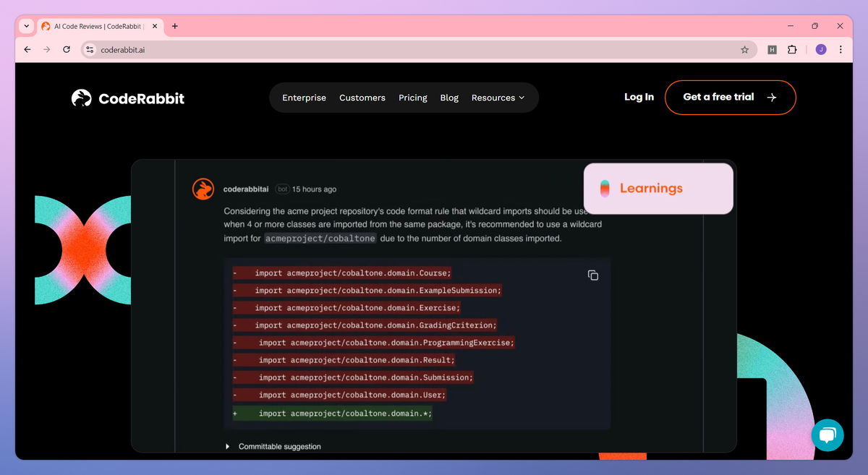This screenshot has height=475, width=868.
Task: Click the H extension icon
Action: [x=773, y=50]
